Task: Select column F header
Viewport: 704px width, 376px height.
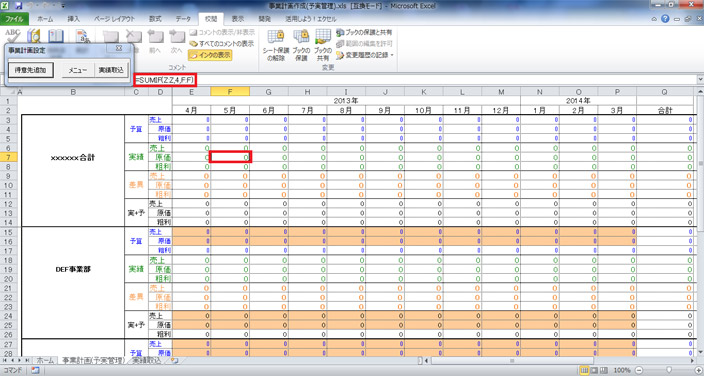Action: point(230,92)
